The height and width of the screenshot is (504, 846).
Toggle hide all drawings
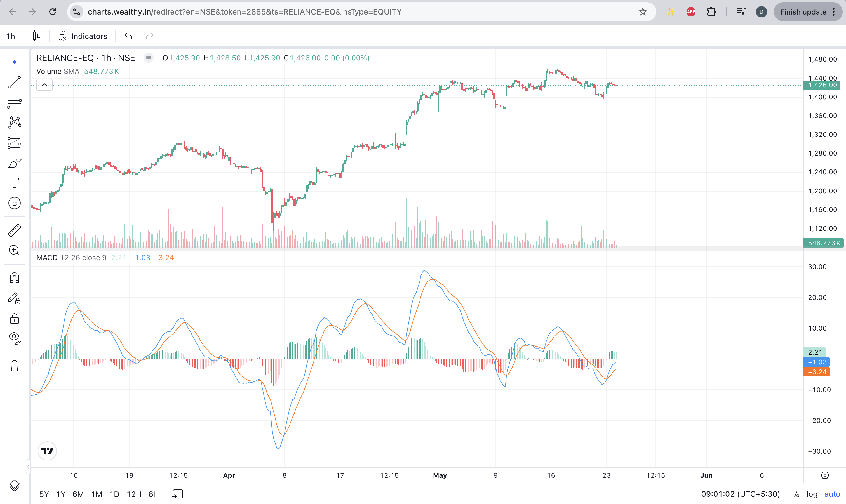[14, 338]
